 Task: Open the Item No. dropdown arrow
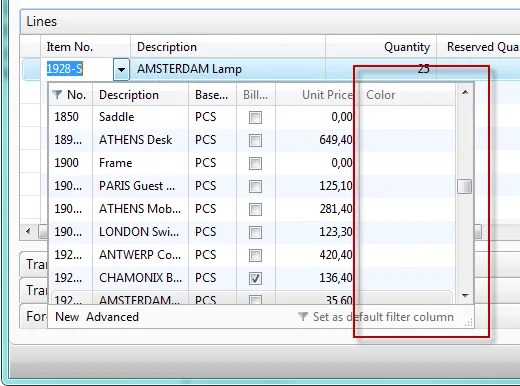coord(121,69)
